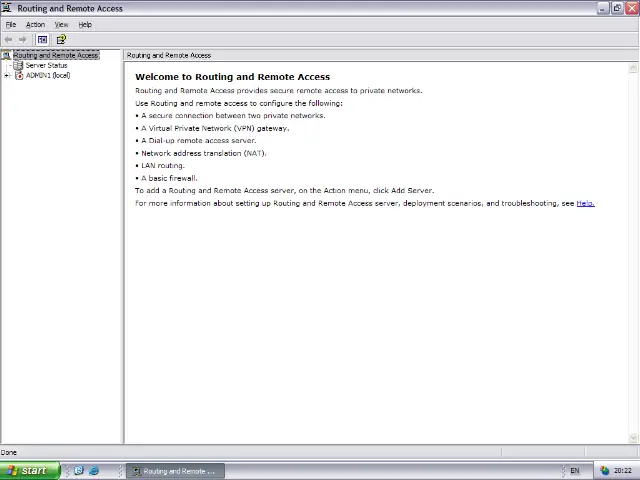
Task: Click the EN language indicator
Action: [574, 470]
